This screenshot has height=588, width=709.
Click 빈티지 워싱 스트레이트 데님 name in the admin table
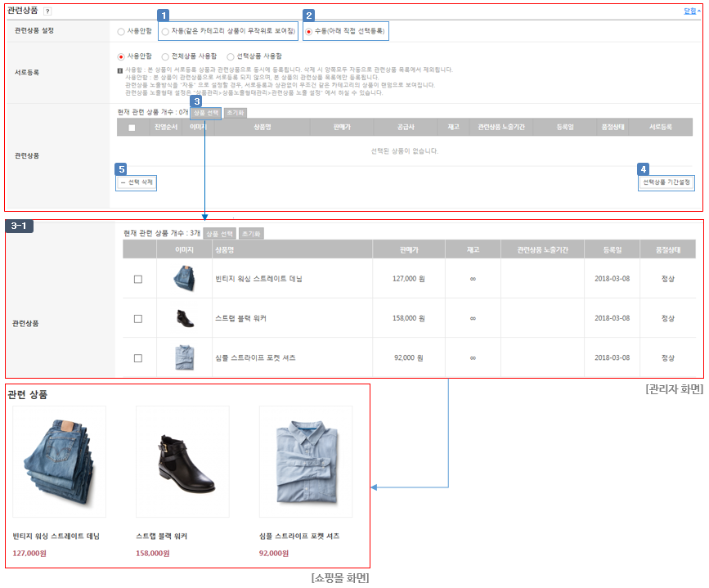point(258,279)
